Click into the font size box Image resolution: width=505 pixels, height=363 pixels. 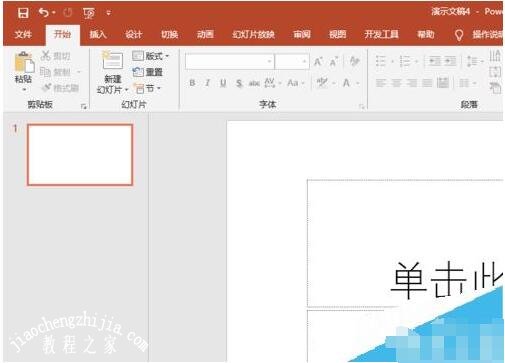tap(292, 61)
